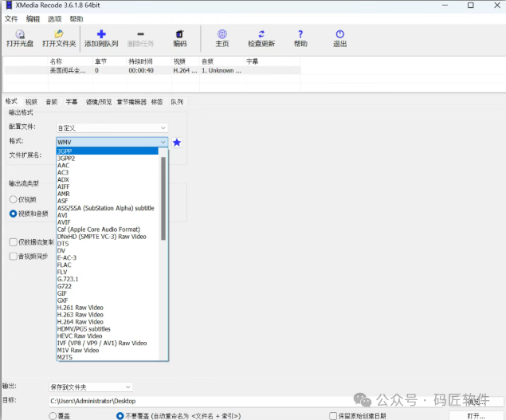506x420 pixels.
Task: Click the 检查更新 (Check Update) icon
Action: 261,34
